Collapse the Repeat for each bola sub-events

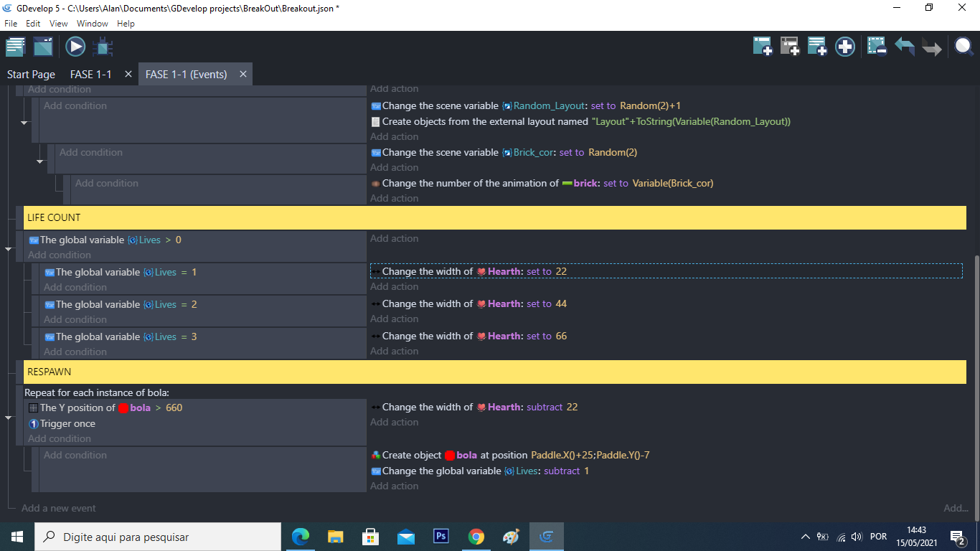[8, 417]
